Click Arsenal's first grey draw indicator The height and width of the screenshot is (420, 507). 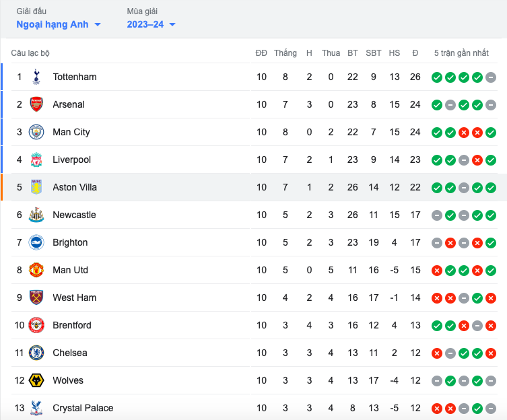coord(450,105)
